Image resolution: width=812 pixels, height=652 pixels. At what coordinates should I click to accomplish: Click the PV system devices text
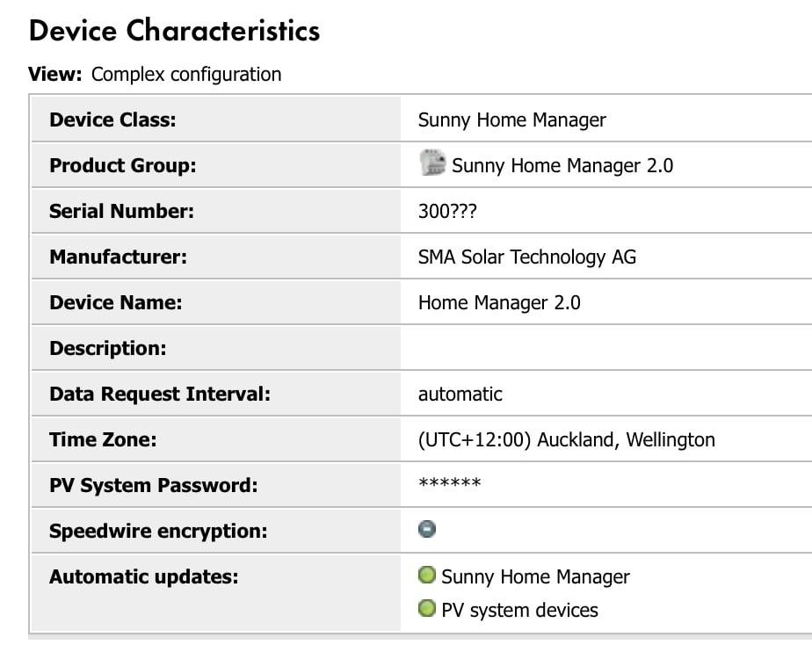520,610
